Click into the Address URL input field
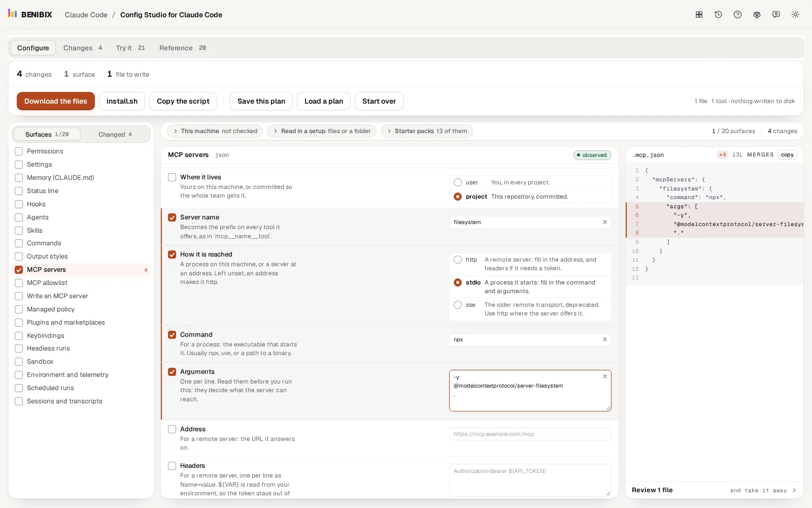Screen dimensions: 812x508 (530, 434)
